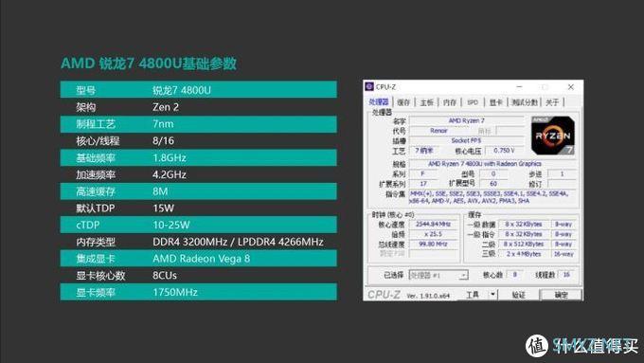Click the bus speed value 99.80 MHz
The height and width of the screenshot is (363, 644).
tap(434, 244)
